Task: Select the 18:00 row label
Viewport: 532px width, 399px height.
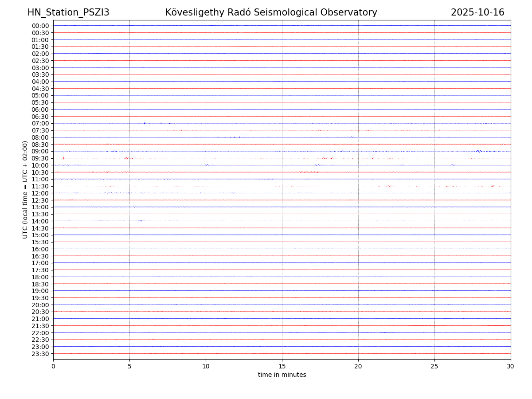Action: [x=40, y=277]
